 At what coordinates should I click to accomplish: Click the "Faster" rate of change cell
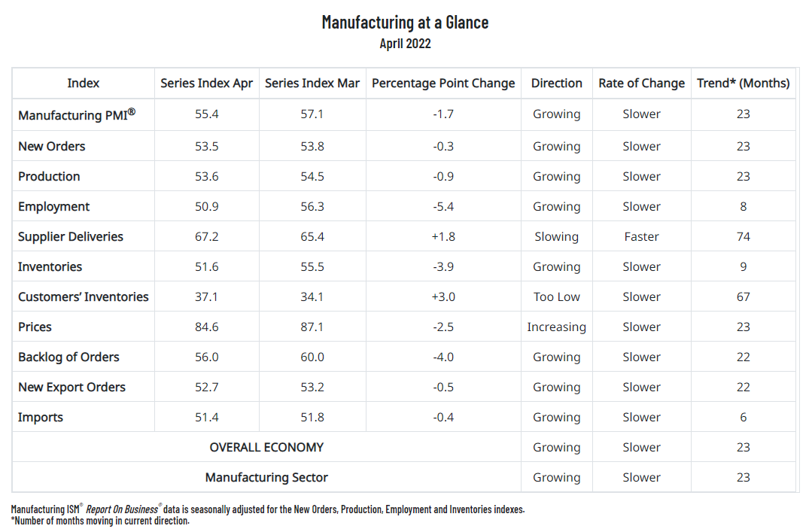pos(641,237)
